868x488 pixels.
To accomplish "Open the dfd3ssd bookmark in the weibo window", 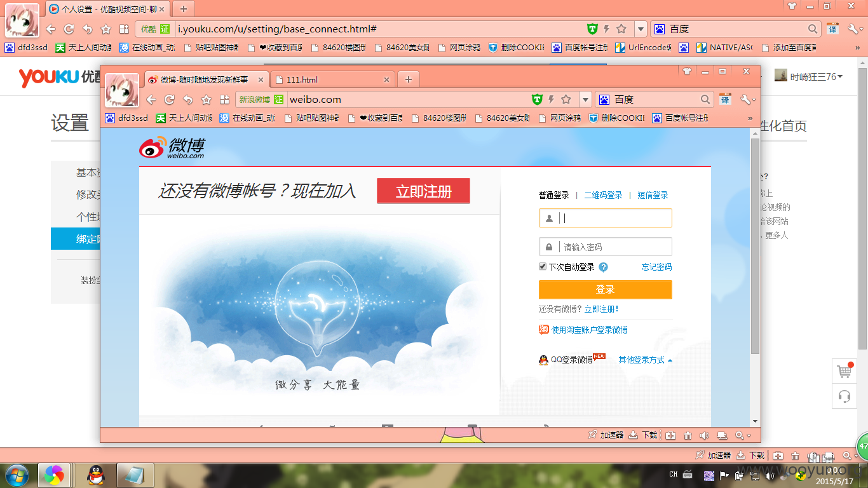I will tap(126, 118).
